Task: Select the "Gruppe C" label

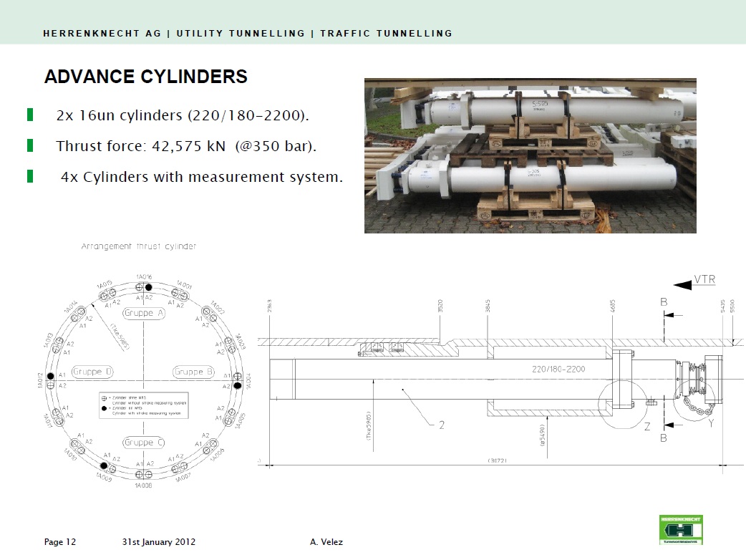Action: pos(144,443)
